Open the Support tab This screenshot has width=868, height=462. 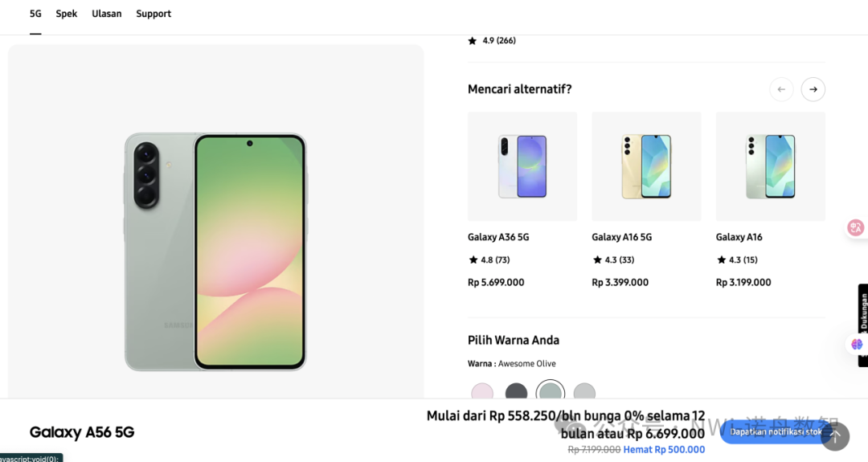click(154, 14)
